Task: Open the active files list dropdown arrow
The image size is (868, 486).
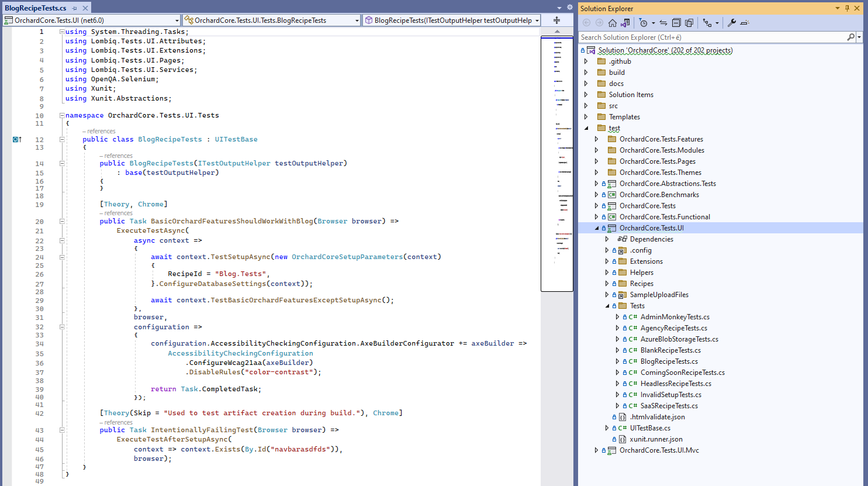Action: point(559,8)
